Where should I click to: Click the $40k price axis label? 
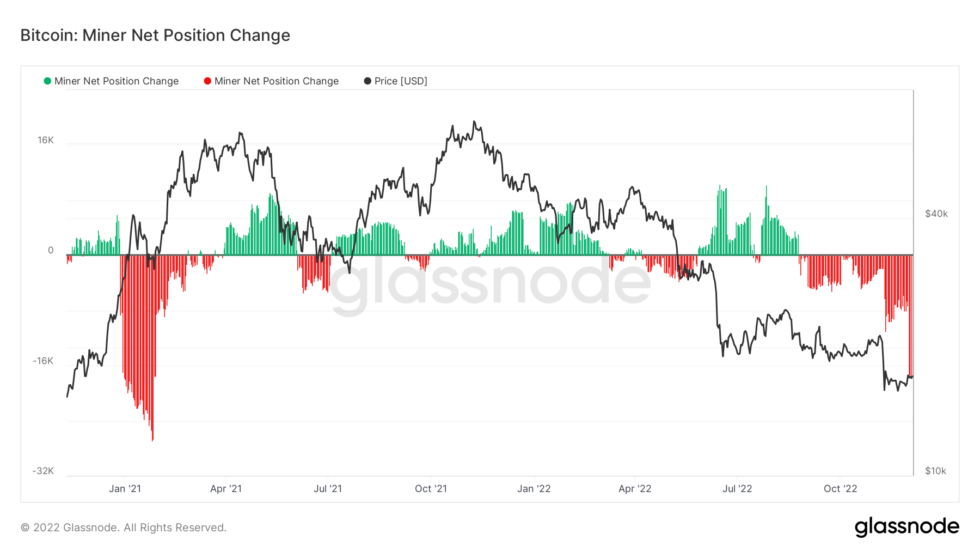pyautogui.click(x=936, y=214)
